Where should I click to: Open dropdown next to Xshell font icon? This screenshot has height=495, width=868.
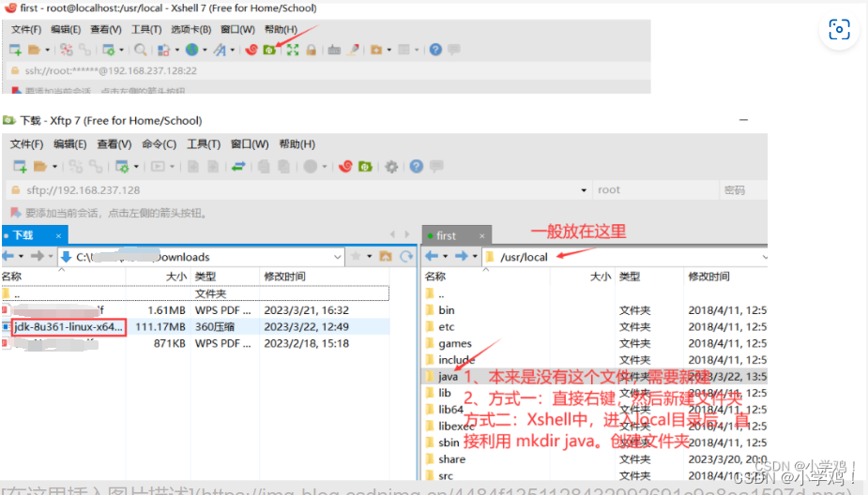coord(233,51)
